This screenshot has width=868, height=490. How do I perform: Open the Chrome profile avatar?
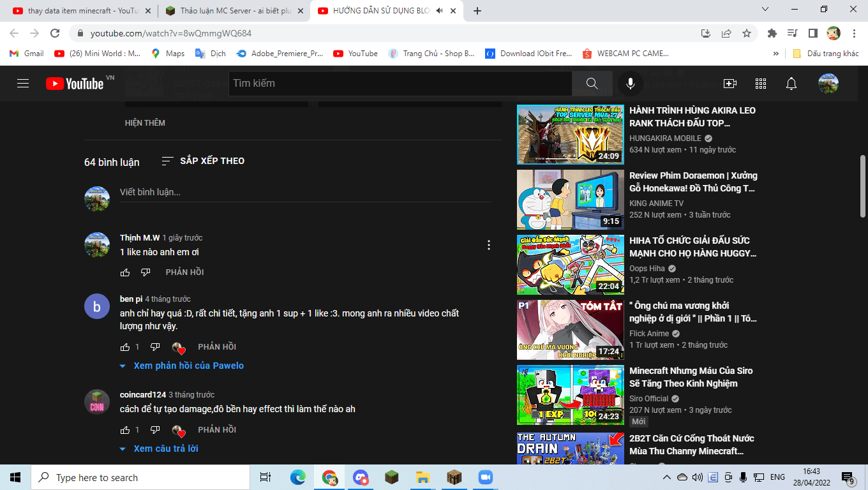coord(834,33)
